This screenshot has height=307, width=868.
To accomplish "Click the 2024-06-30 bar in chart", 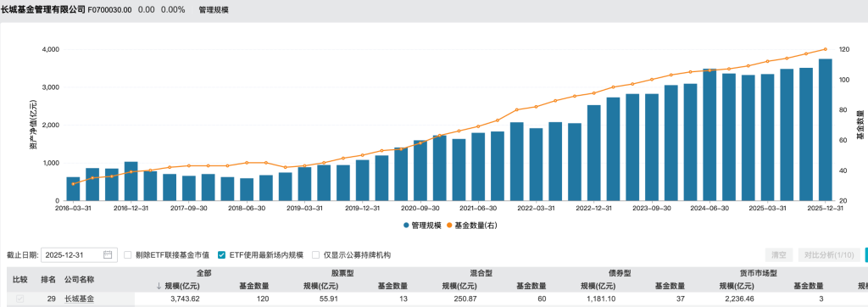I will (x=709, y=135).
